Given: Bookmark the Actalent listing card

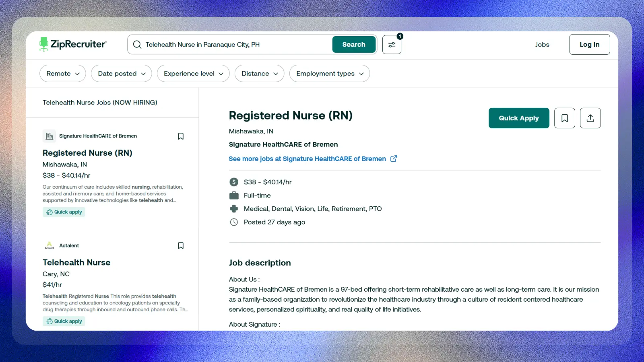Looking at the screenshot, I should pyautogui.click(x=181, y=245).
